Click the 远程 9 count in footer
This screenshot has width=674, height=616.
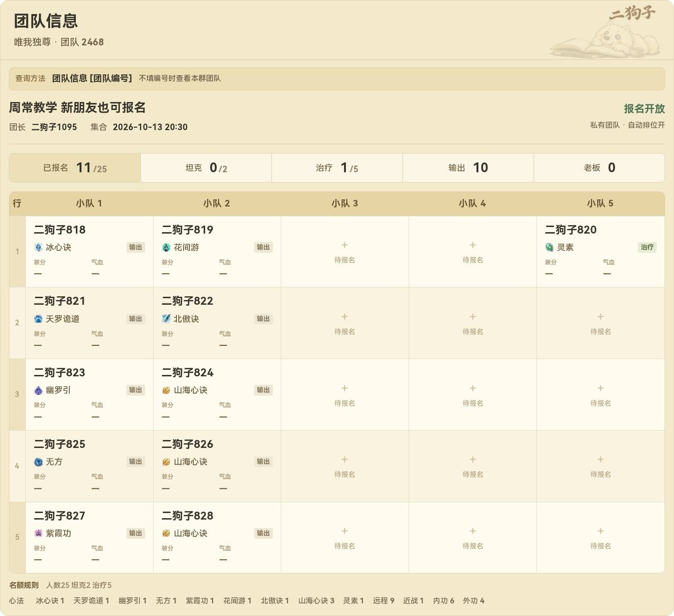click(x=384, y=601)
